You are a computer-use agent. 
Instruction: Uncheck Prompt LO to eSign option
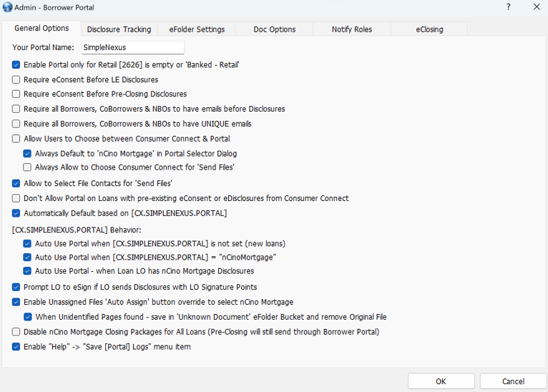point(16,287)
